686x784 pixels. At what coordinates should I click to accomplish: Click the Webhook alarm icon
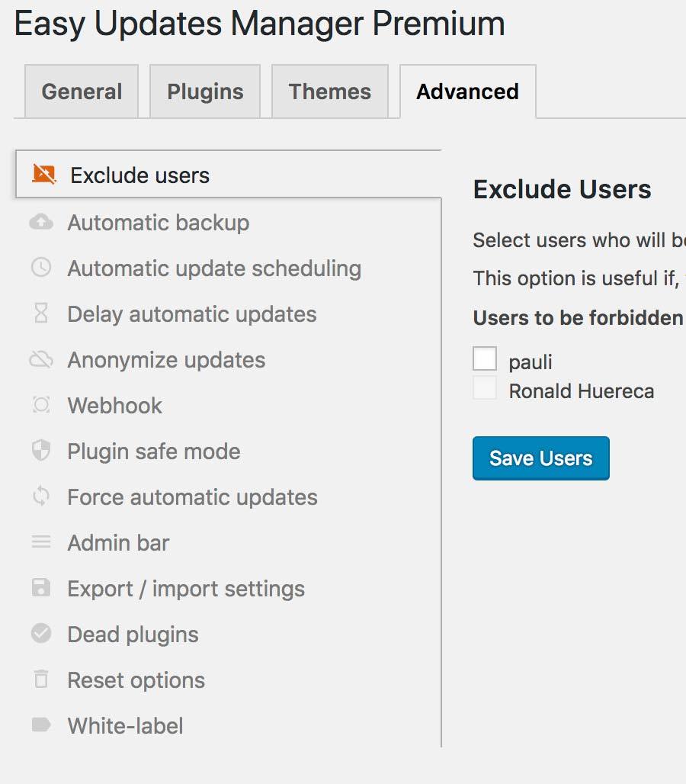(x=40, y=406)
